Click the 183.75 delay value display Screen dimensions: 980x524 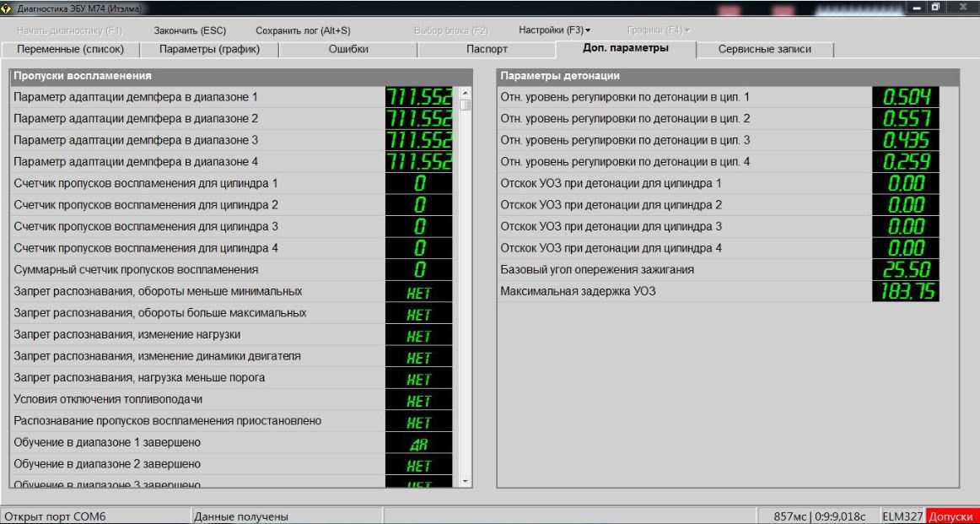906,291
